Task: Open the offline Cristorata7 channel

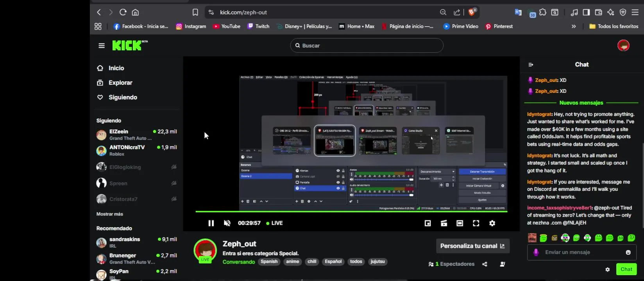Action: (137, 199)
